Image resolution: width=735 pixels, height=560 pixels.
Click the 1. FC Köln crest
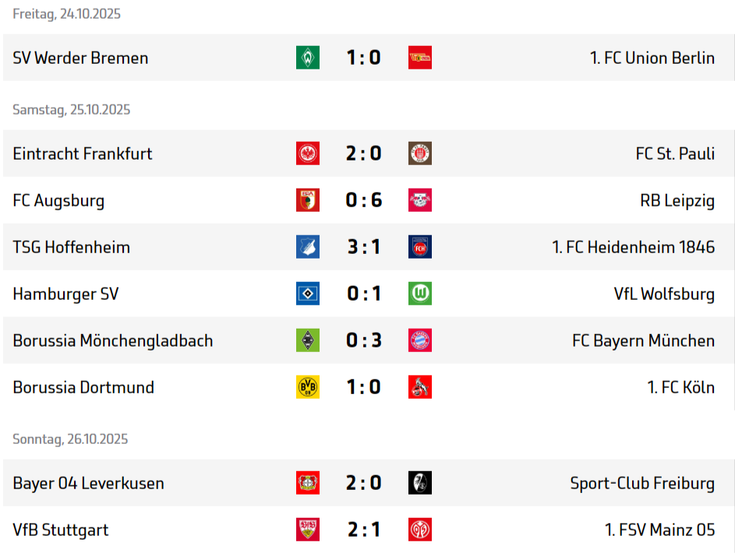(420, 387)
